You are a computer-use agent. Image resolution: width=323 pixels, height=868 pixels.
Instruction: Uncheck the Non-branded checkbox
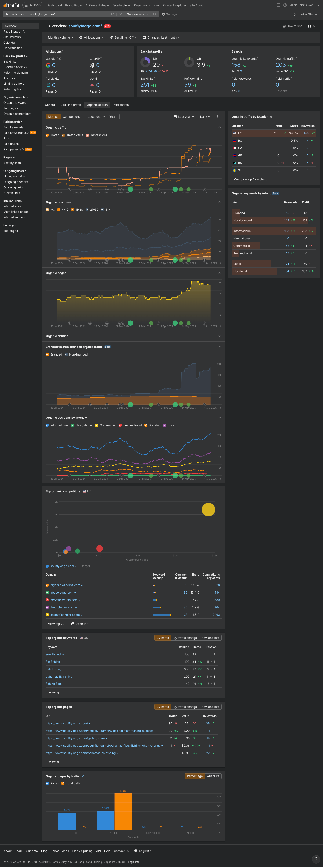pyautogui.click(x=66, y=354)
